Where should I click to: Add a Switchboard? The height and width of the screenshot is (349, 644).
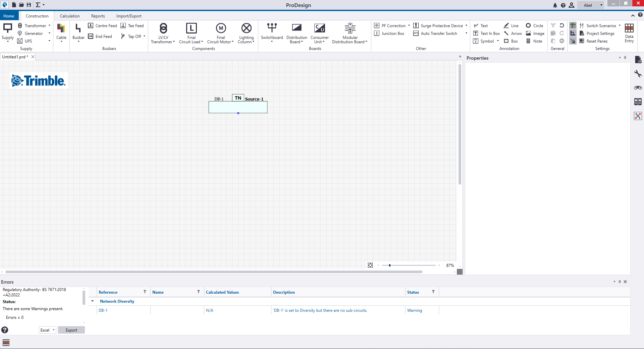[x=272, y=33]
